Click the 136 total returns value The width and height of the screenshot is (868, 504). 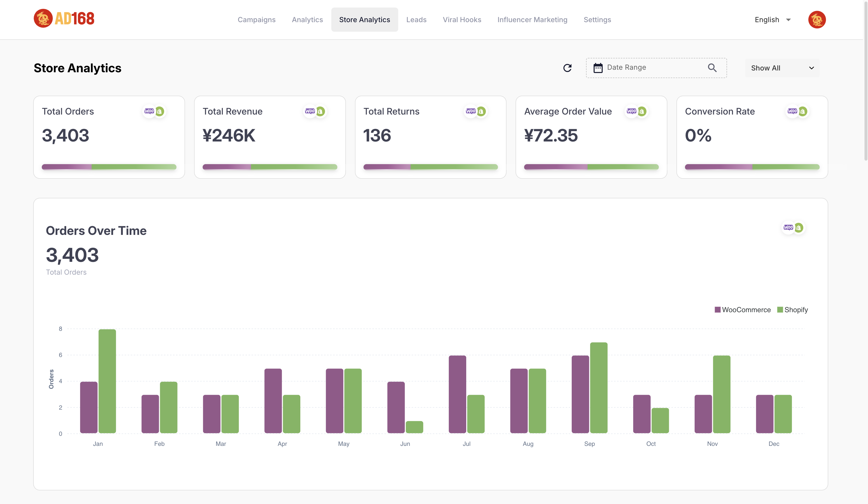click(377, 135)
